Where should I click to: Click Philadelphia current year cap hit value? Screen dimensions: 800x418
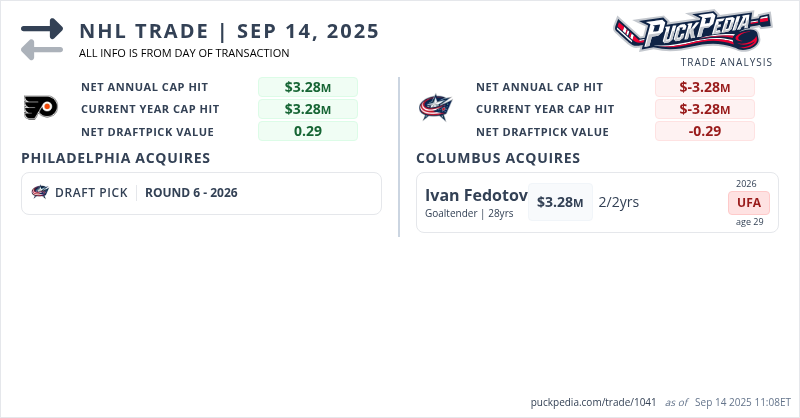tap(308, 109)
